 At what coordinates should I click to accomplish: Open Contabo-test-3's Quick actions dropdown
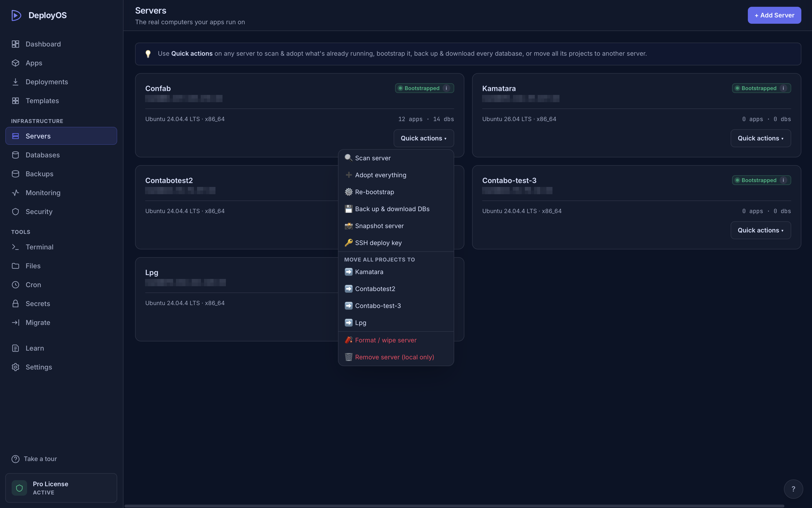761,230
